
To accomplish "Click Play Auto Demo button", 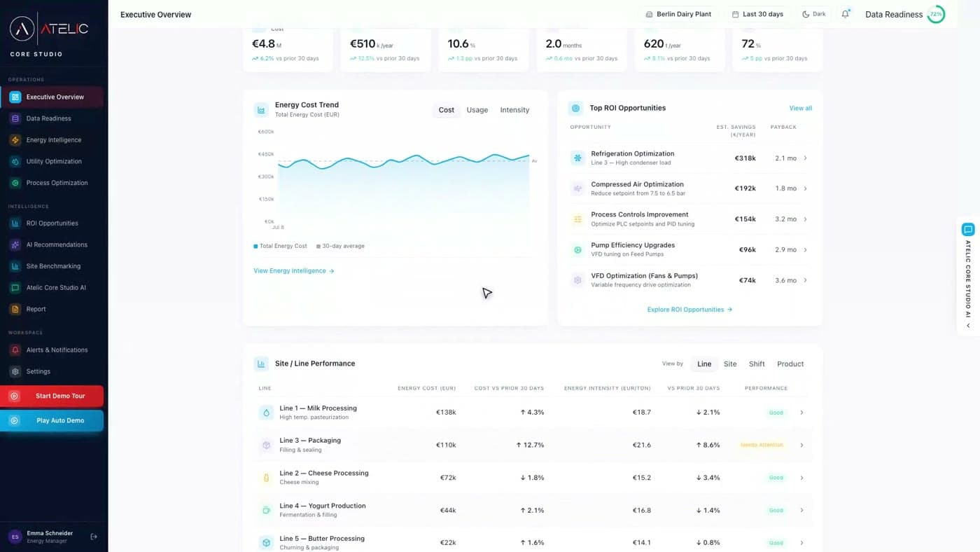I will tap(52, 420).
